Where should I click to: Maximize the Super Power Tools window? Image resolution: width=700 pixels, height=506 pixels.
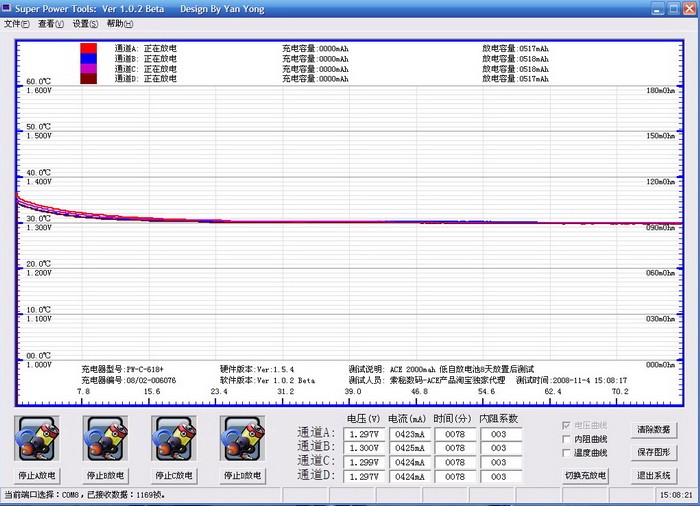pos(674,8)
